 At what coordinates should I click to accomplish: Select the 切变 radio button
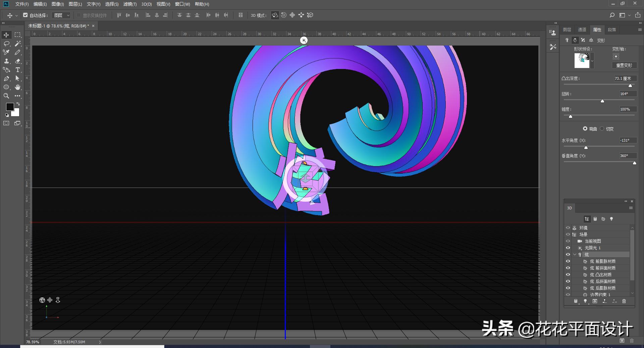coord(602,129)
